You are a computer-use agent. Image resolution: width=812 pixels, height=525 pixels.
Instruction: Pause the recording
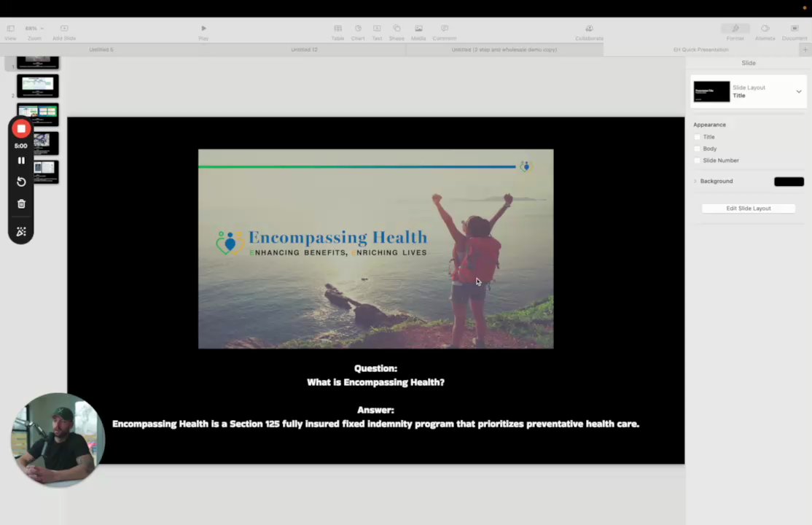coord(21,160)
